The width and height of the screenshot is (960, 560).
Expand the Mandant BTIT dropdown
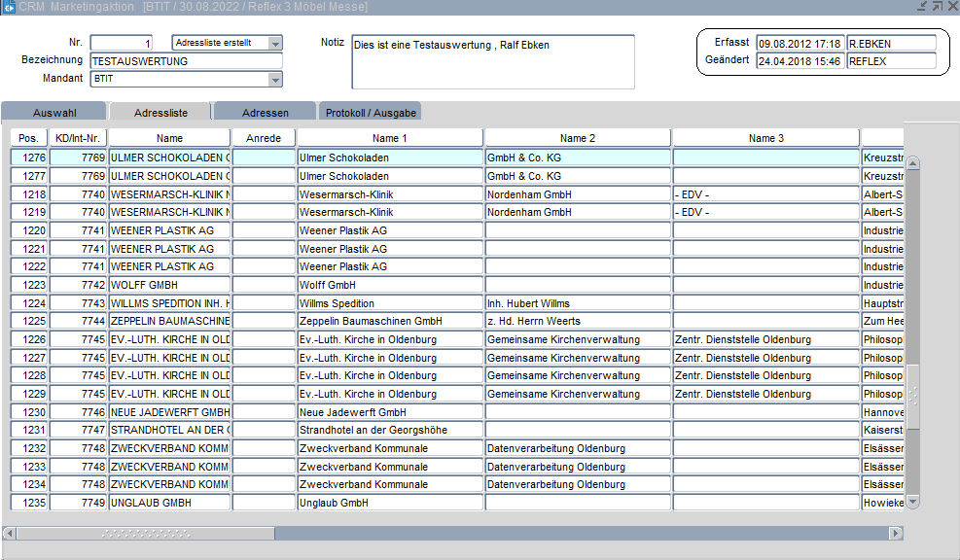[x=275, y=79]
